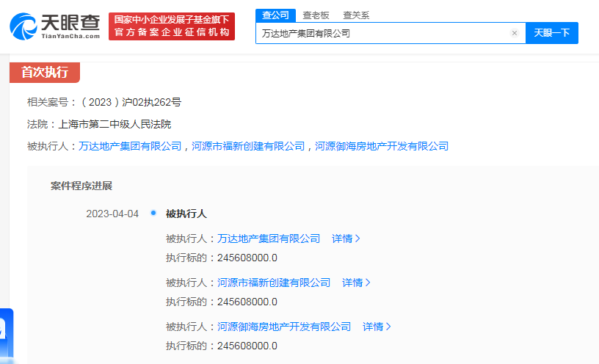The image size is (599, 364).
Task: View 详情 for 河源市福新创建有限公司
Action: [x=356, y=283]
